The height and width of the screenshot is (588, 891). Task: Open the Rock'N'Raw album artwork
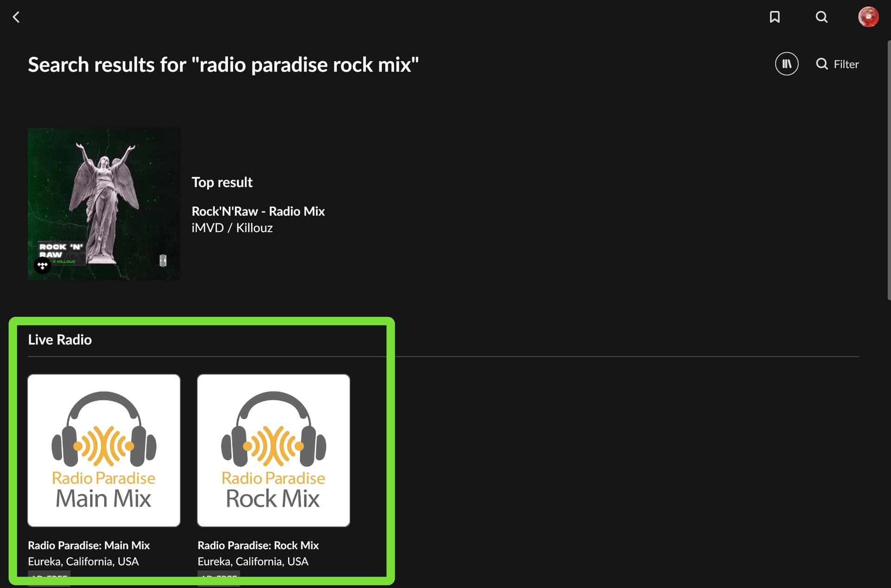[104, 204]
